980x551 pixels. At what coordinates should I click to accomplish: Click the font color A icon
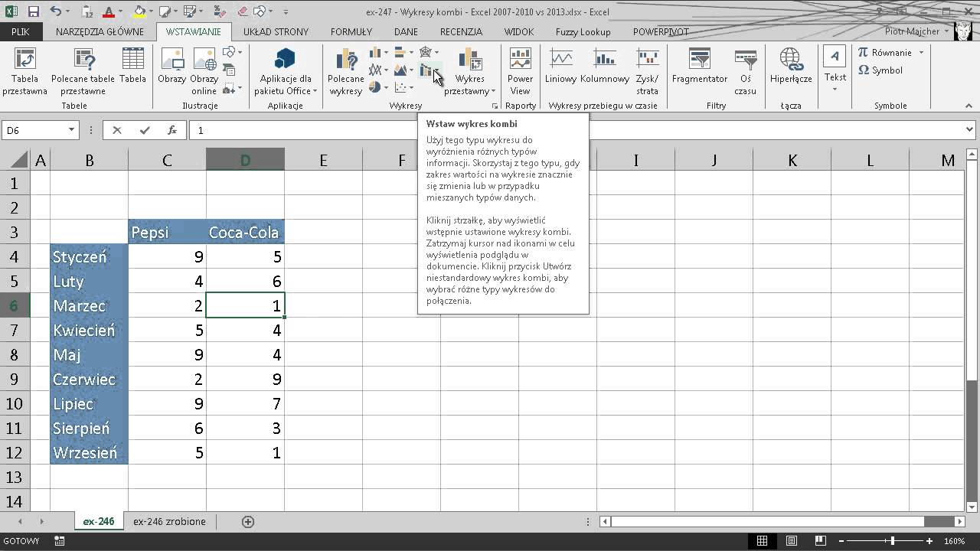point(108,11)
